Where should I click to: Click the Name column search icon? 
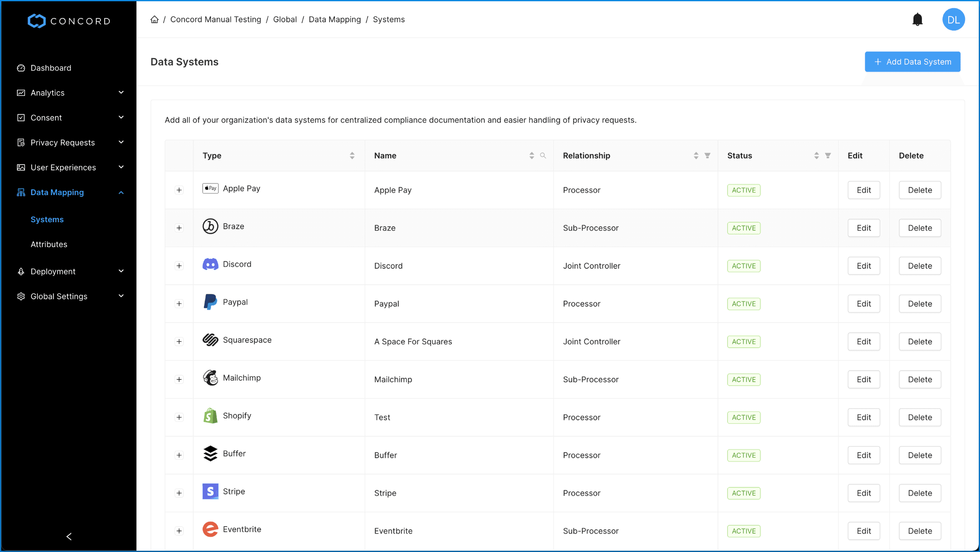(x=543, y=156)
